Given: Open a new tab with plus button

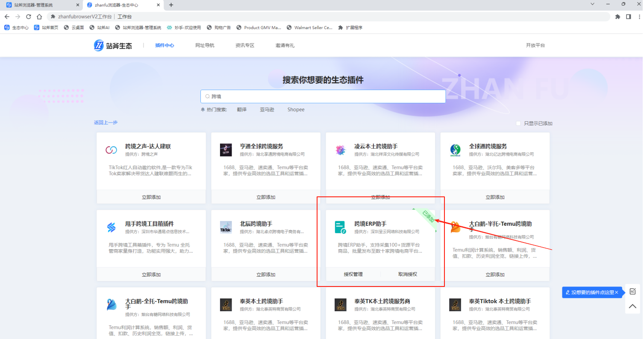Looking at the screenshot, I should click(171, 5).
